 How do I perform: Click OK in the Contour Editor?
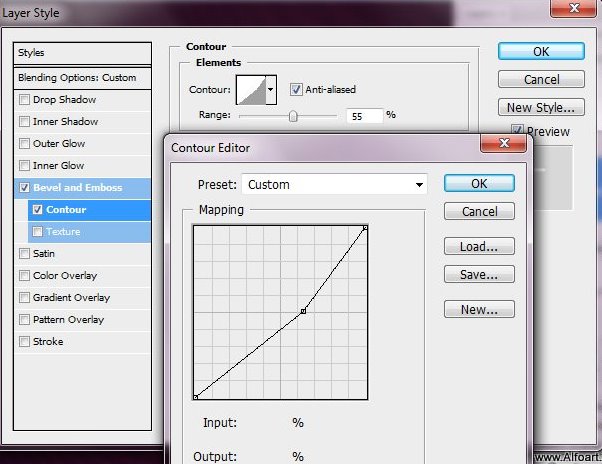tap(479, 184)
